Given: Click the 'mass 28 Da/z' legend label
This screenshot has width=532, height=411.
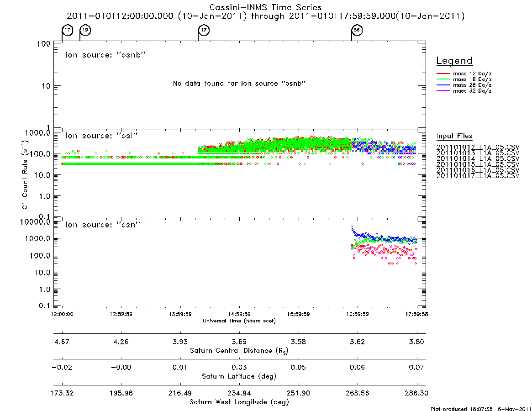Looking at the screenshot, I should [472, 85].
